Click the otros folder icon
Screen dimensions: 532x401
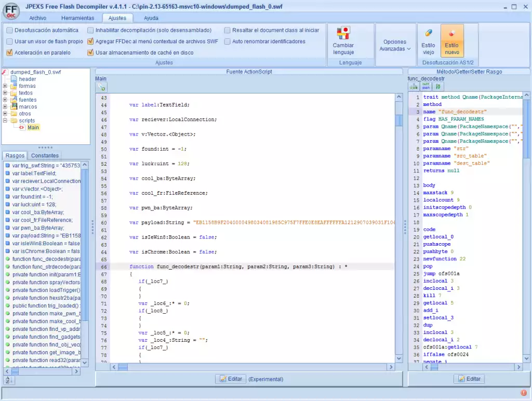click(x=14, y=114)
